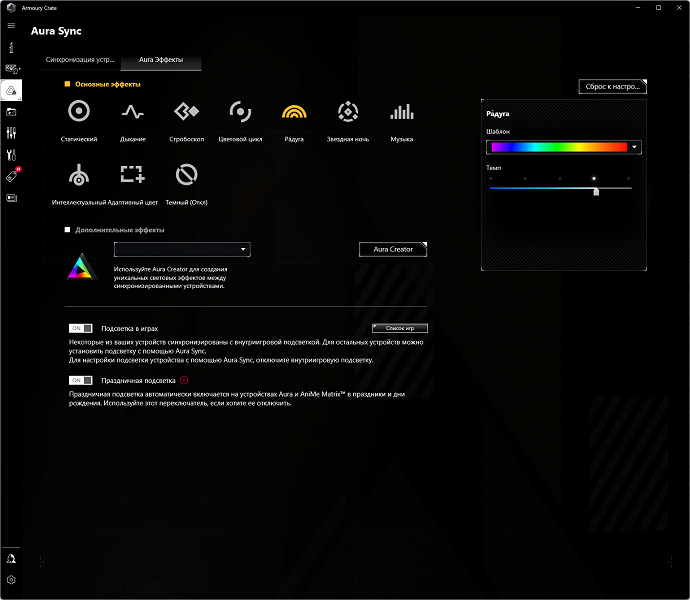Select the Smart (Интеллектуальный) effect icon
Viewport: 690px width, 600px height.
pyautogui.click(x=79, y=177)
